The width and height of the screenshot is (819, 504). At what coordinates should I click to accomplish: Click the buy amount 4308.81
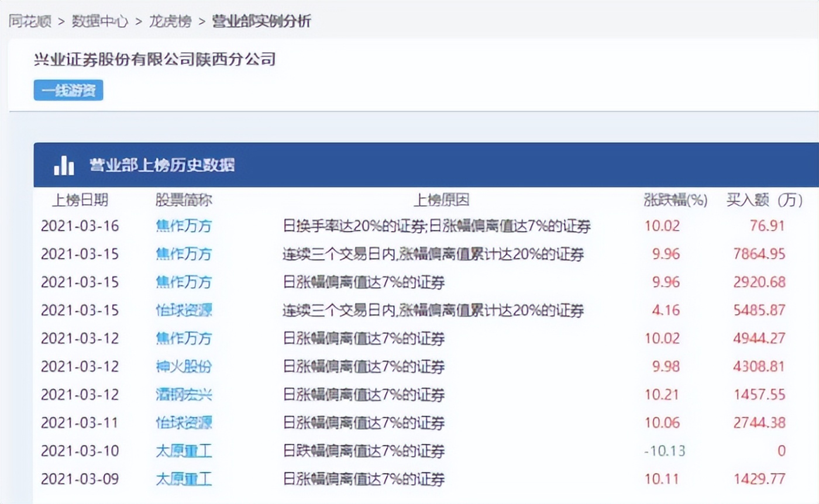[x=759, y=366]
